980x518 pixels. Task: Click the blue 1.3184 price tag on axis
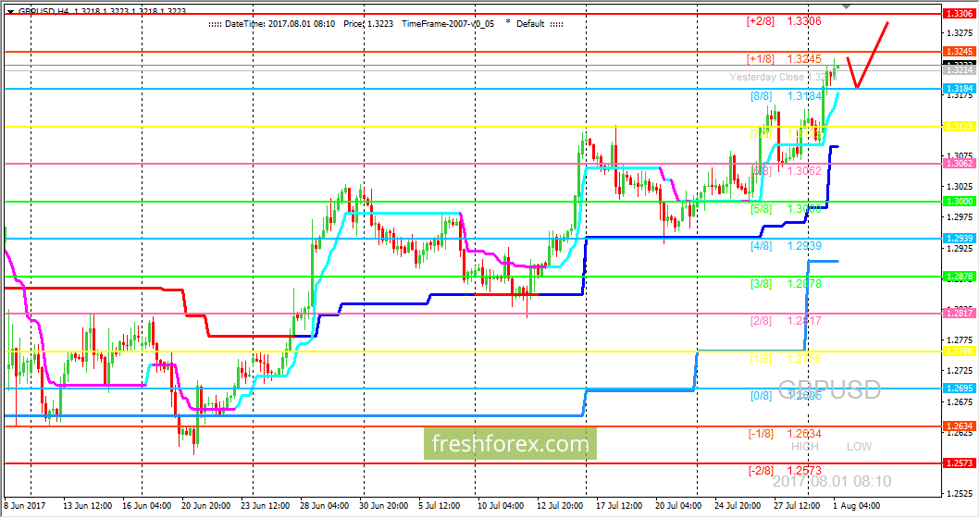(x=959, y=89)
